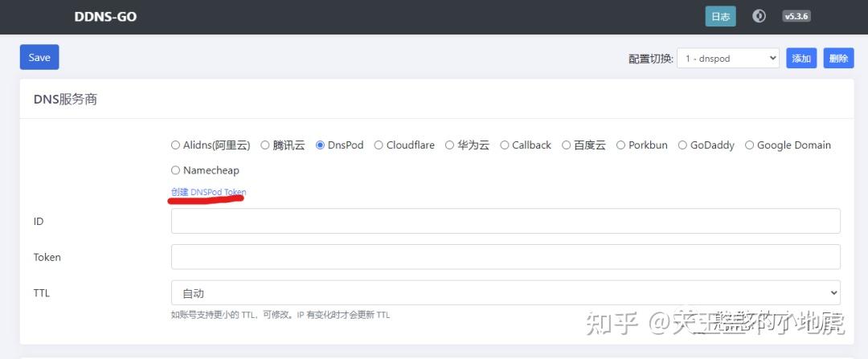868x359 pixels.
Task: Select the Namecheap radio option
Action: tap(175, 170)
